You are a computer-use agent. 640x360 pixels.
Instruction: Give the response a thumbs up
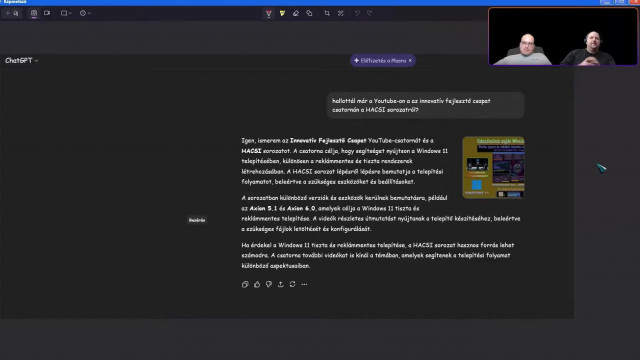[257, 284]
